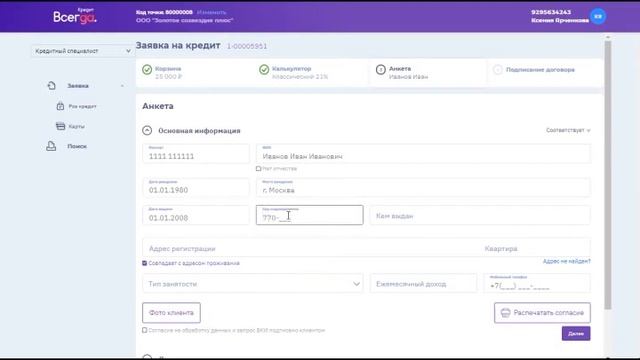Click the POS кредит sidebar icon
The width and height of the screenshot is (640, 360).
[x=60, y=106]
